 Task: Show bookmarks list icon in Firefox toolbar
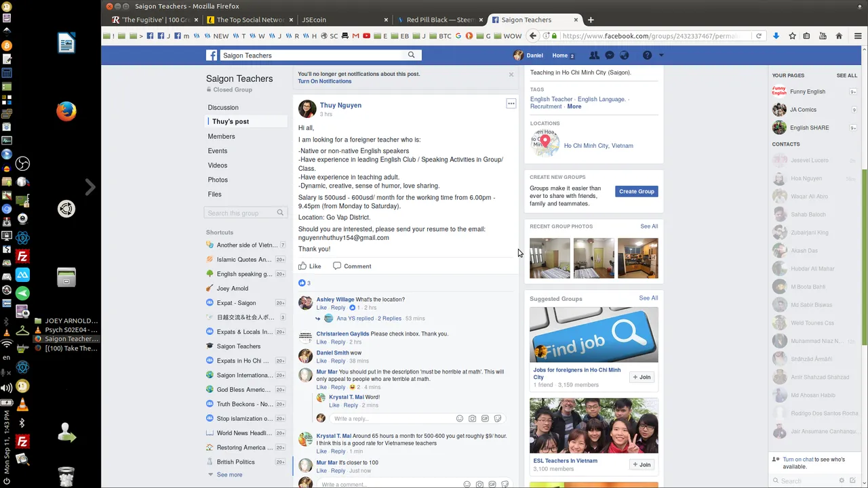coord(806,36)
